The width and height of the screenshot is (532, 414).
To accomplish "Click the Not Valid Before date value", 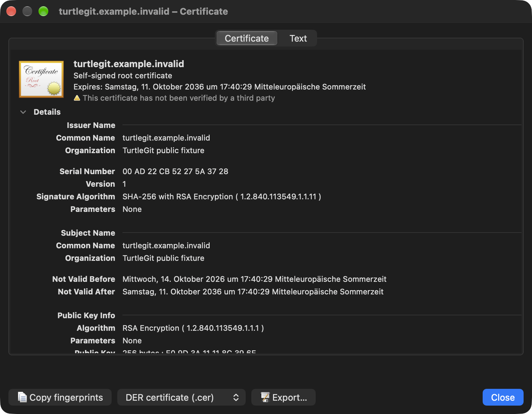I will pyautogui.click(x=254, y=279).
